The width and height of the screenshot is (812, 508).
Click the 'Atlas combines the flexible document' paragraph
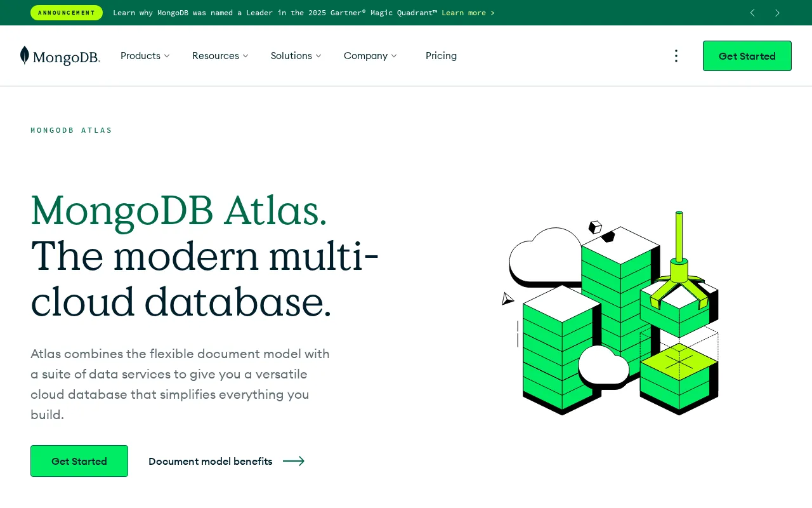(180, 384)
